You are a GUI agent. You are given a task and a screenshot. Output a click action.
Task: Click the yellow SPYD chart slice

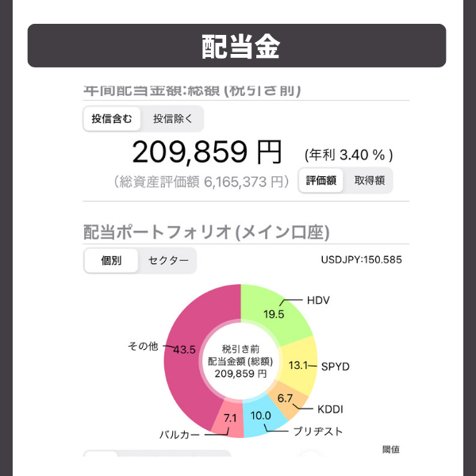tap(301, 366)
